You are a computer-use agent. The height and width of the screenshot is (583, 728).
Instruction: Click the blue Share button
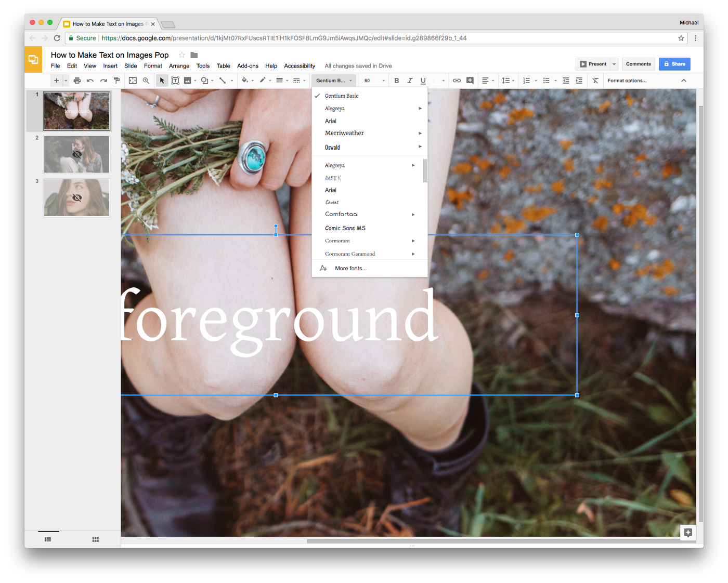coord(674,64)
